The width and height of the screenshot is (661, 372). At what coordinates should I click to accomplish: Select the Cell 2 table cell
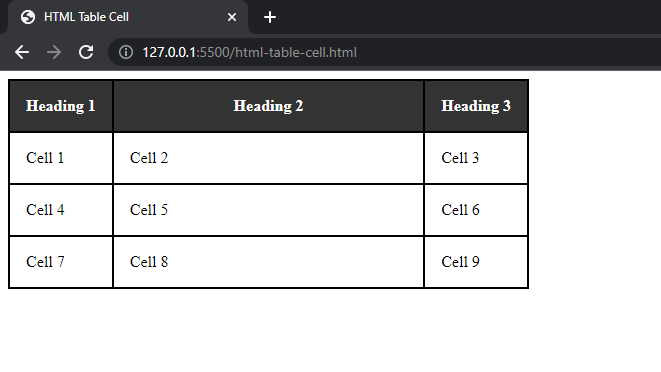(x=269, y=158)
